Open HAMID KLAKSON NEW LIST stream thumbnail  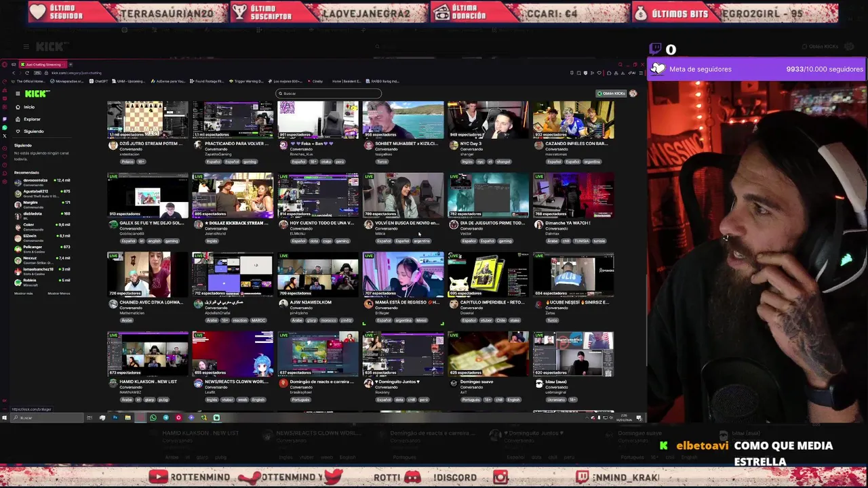point(148,354)
